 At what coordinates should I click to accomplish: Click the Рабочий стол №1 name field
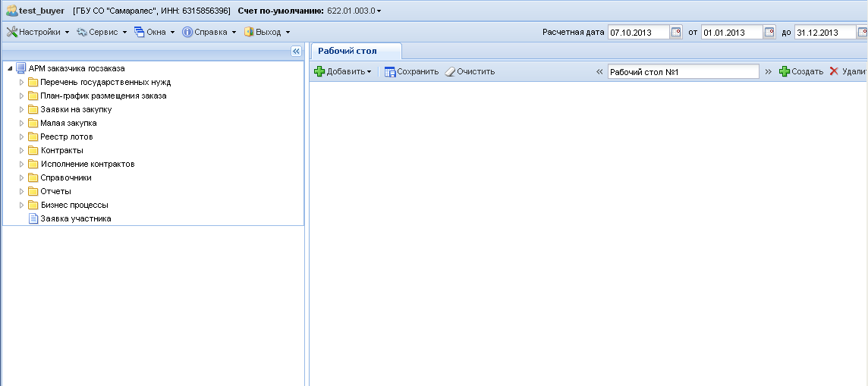click(x=683, y=71)
